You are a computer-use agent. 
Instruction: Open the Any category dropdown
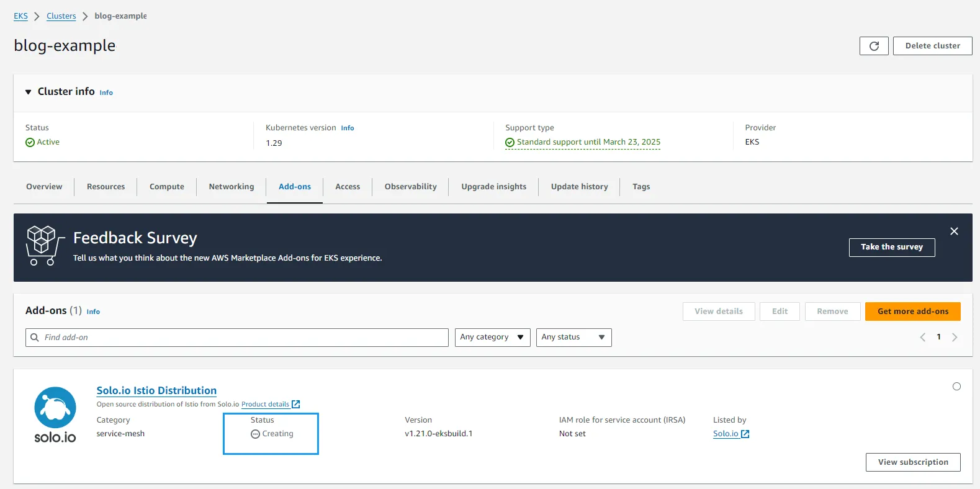[x=493, y=338]
